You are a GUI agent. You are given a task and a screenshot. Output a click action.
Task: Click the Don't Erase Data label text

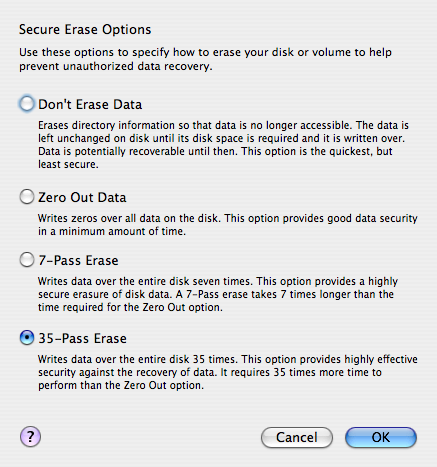click(x=90, y=104)
